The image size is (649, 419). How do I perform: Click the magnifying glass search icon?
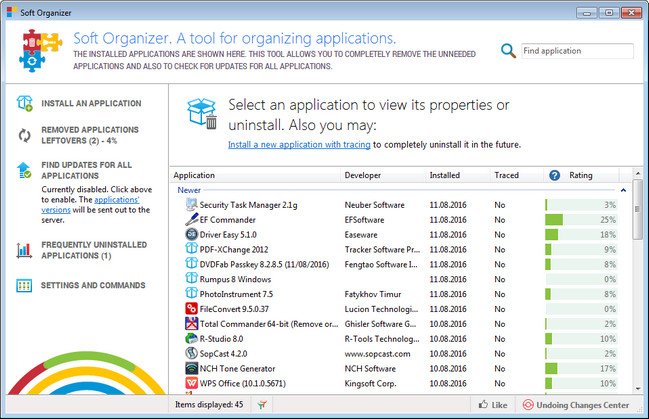click(508, 51)
